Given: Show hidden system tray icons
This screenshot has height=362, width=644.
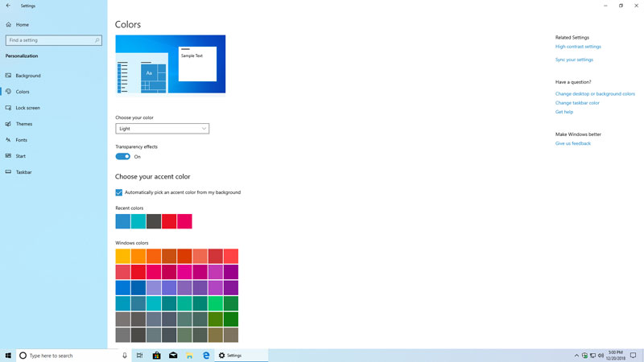Looking at the screenshot, I should click(576, 356).
